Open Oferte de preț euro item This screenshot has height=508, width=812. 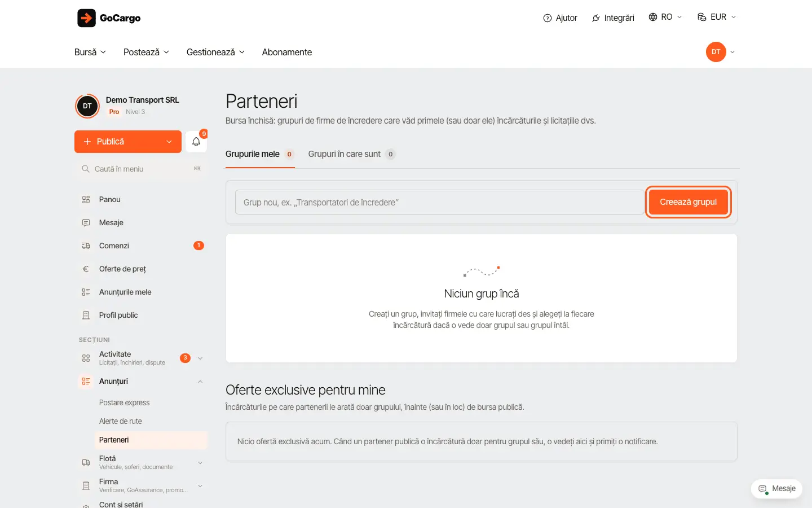(141, 269)
